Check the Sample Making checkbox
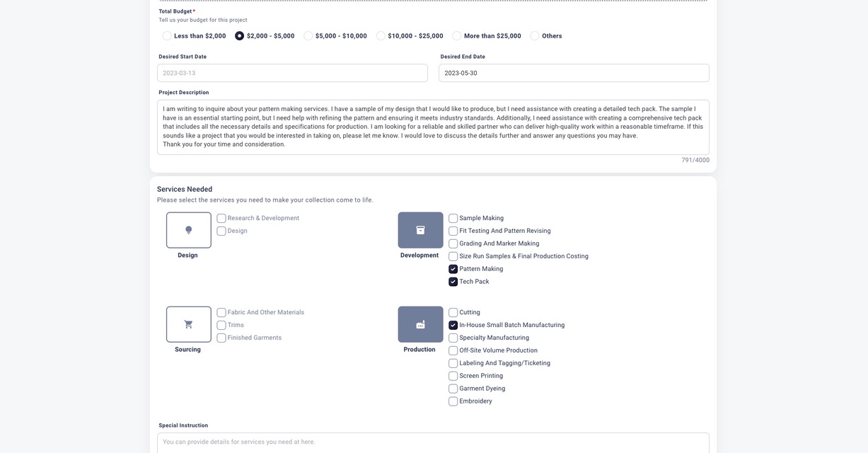 coord(453,219)
